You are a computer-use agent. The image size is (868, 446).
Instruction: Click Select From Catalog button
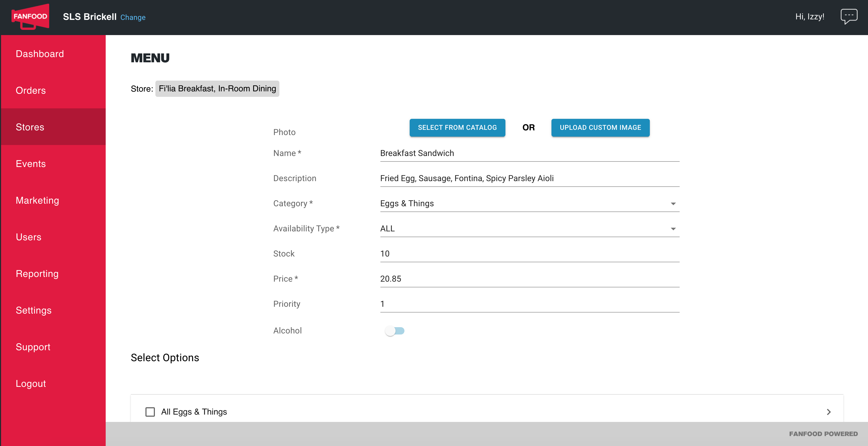click(457, 127)
